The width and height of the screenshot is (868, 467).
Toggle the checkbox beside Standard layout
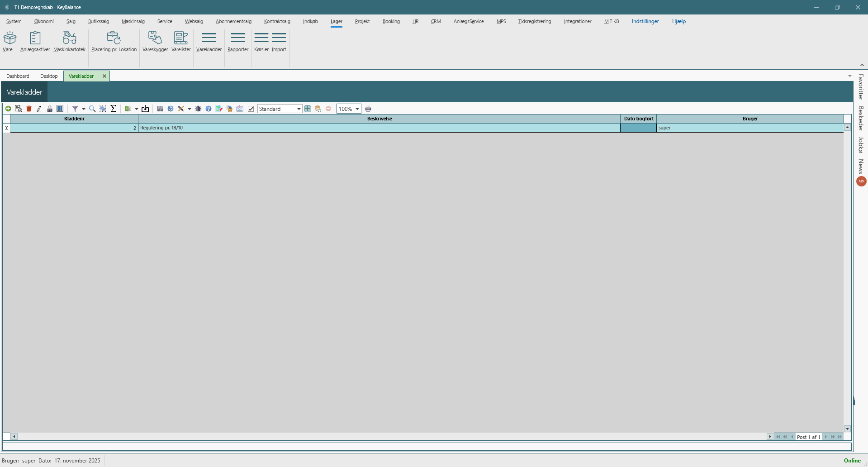[x=251, y=109]
